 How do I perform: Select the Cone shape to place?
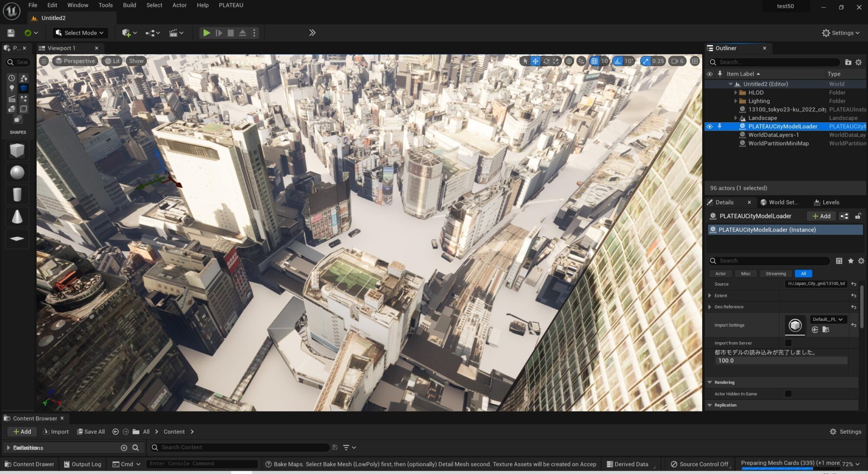tap(17, 216)
